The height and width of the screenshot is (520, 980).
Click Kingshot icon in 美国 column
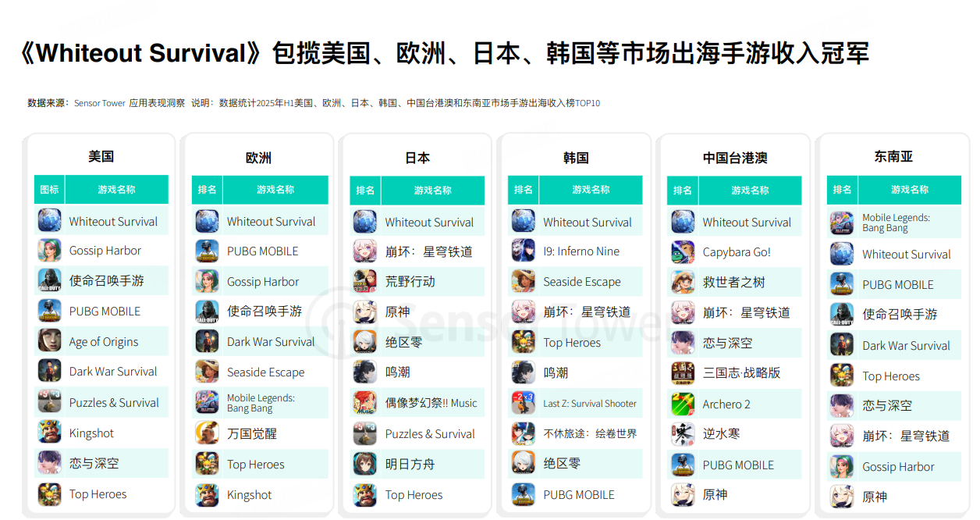pos(49,432)
